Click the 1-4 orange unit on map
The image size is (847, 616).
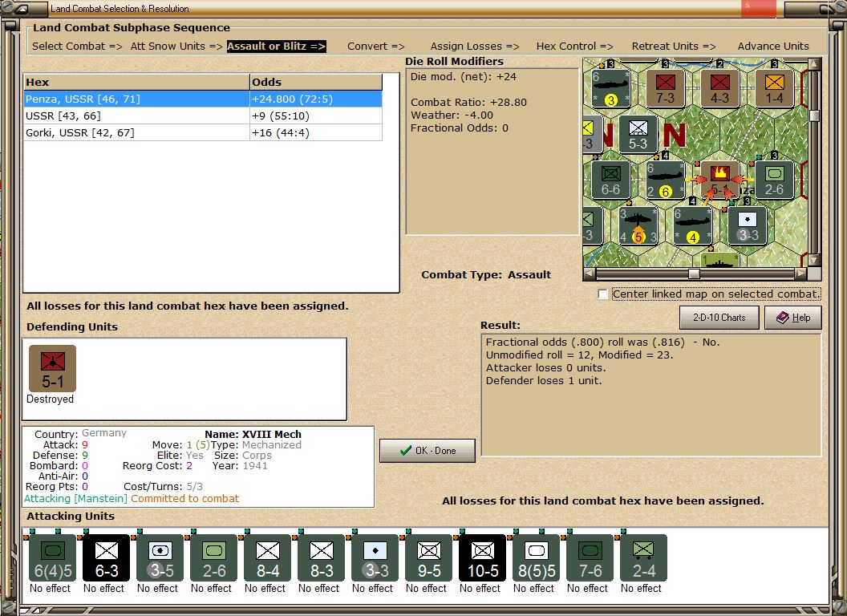coord(774,88)
